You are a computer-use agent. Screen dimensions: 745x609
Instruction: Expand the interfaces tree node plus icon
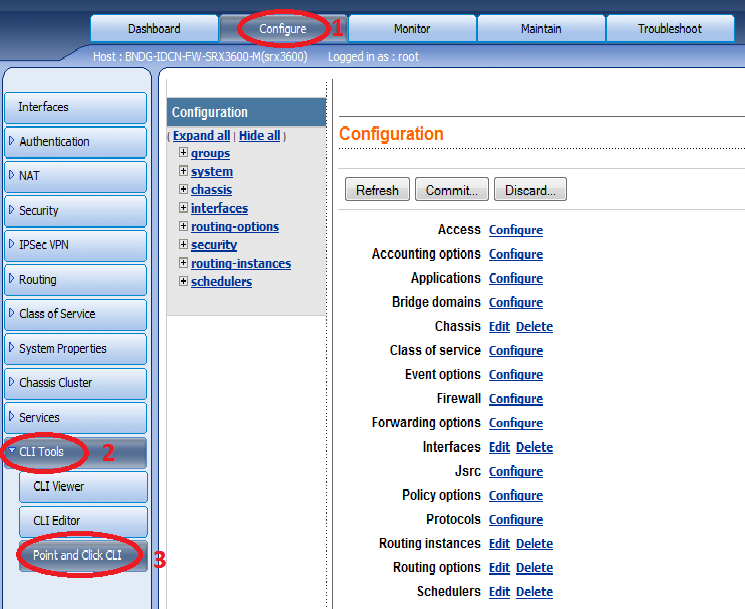point(183,208)
